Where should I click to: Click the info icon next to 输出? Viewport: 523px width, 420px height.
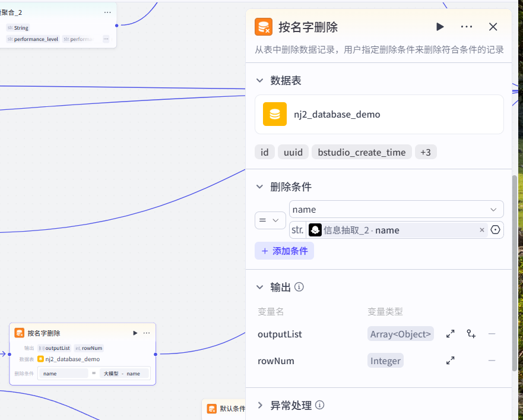299,287
